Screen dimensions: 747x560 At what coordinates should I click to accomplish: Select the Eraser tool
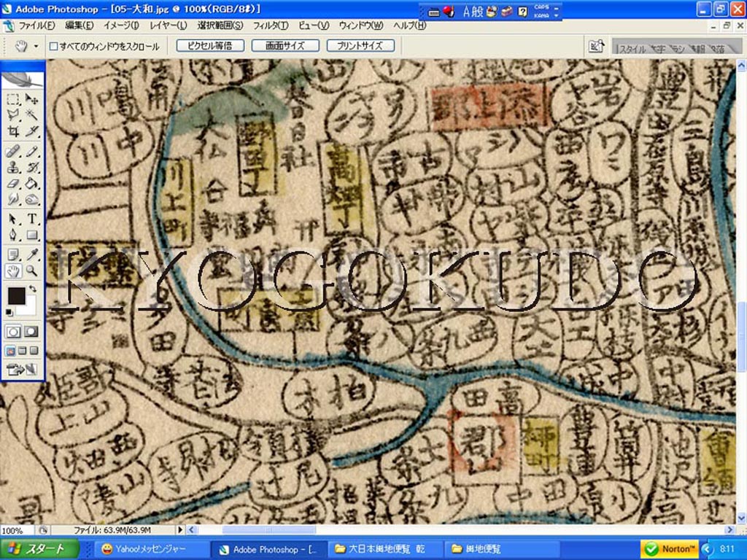coord(13,183)
